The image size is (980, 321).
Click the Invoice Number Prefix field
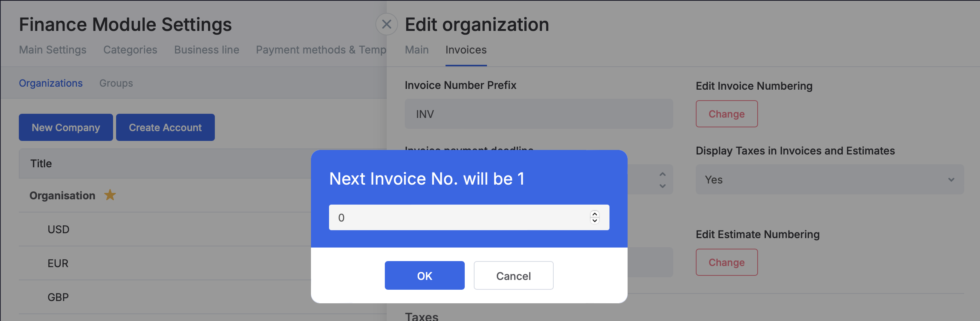(538, 114)
